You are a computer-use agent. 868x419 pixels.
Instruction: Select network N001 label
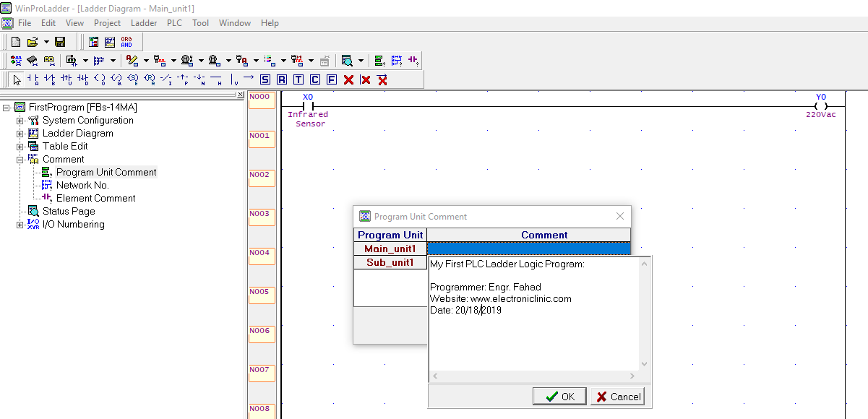[x=261, y=139]
